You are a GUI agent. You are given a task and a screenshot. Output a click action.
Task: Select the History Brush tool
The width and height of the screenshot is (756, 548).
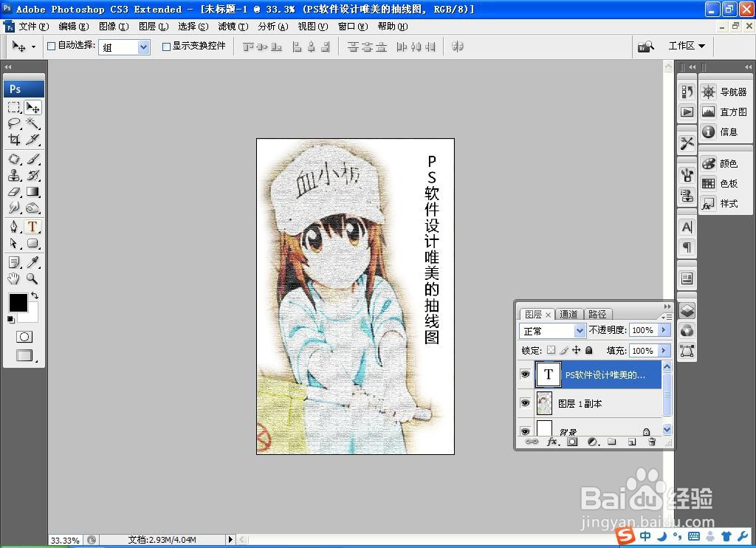tap(32, 175)
